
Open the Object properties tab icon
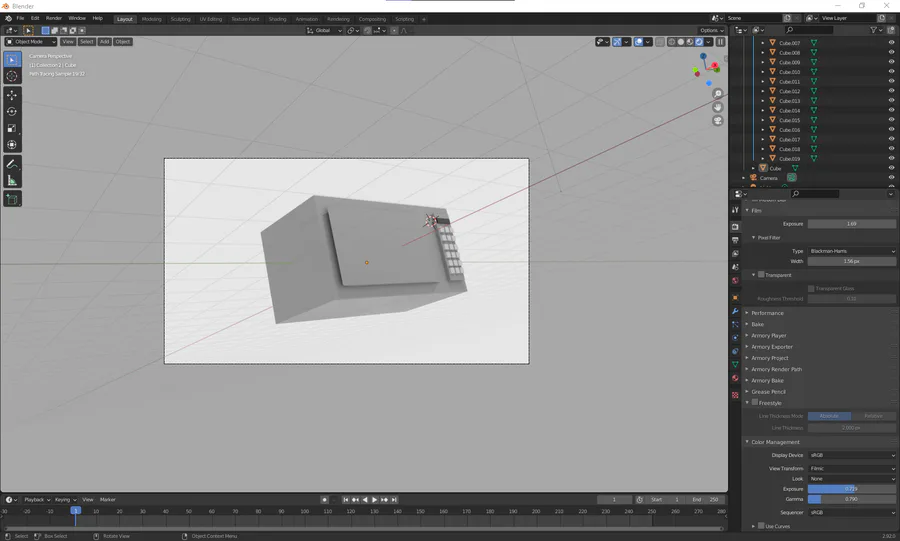pyautogui.click(x=735, y=298)
